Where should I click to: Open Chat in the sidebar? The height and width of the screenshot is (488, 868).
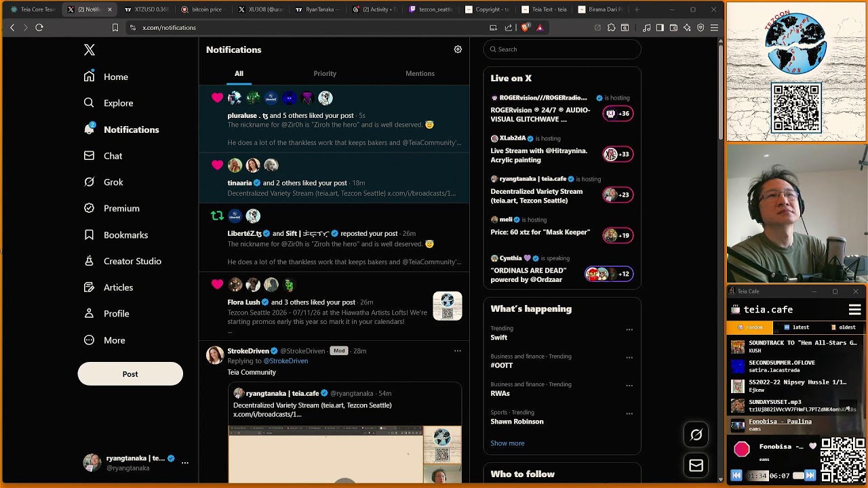click(x=103, y=156)
